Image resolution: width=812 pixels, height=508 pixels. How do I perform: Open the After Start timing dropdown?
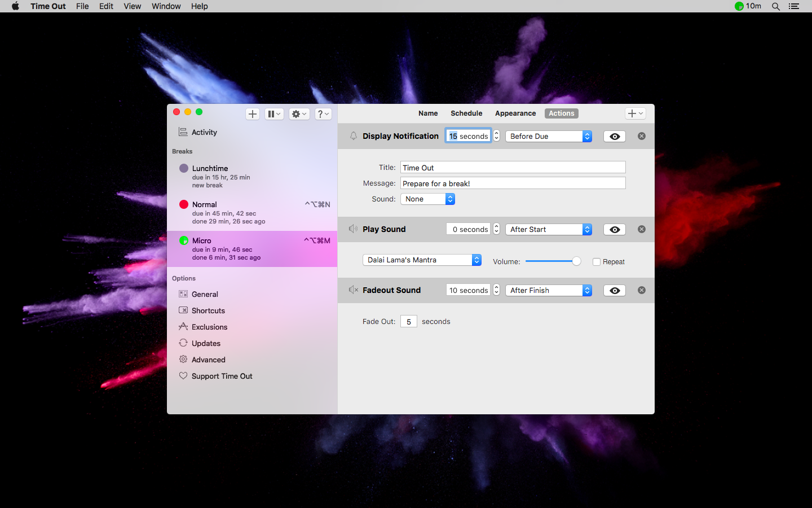click(549, 230)
